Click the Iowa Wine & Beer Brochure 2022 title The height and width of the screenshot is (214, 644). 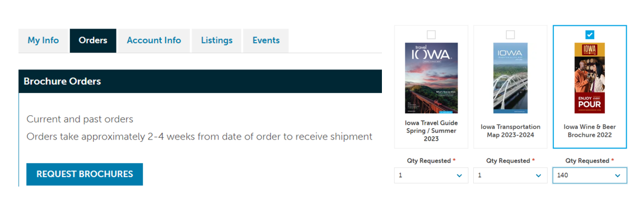(590, 131)
